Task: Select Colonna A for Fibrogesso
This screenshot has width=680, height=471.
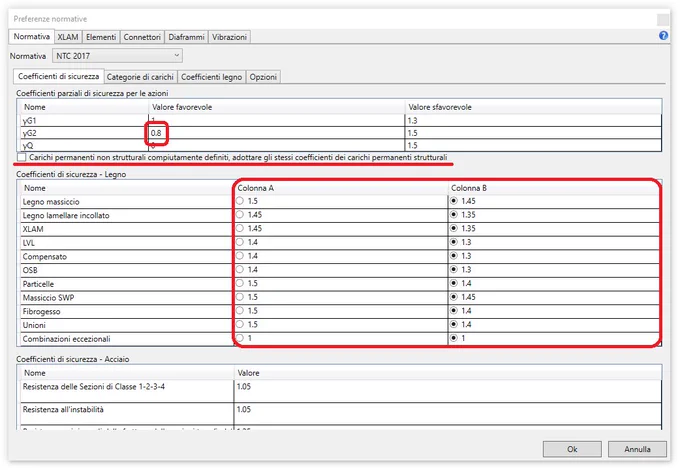Action: pos(240,311)
